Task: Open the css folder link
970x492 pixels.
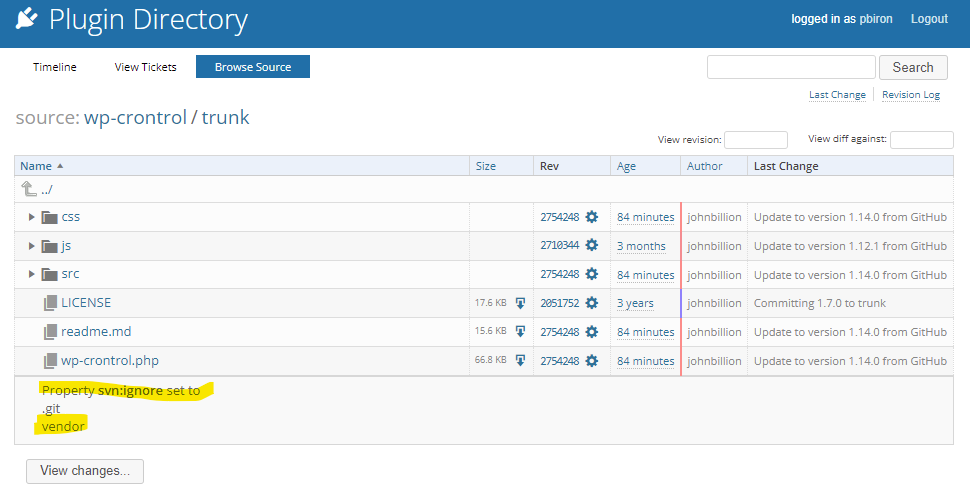Action: 71,217
